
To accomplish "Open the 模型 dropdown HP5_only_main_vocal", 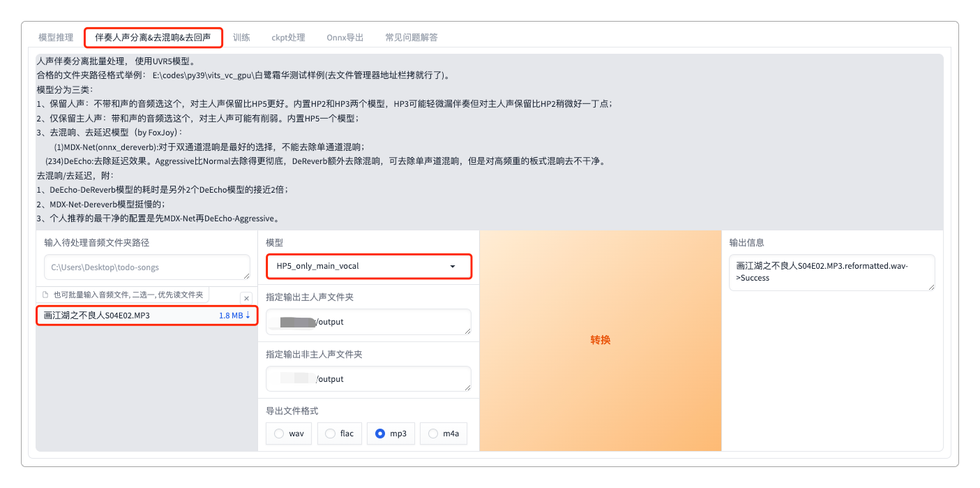I will point(368,266).
